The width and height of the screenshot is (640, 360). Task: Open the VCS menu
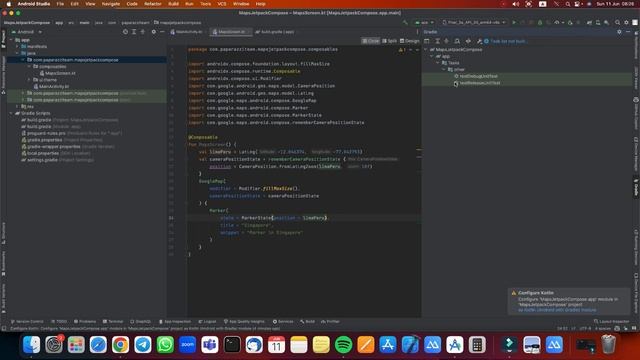click(x=222, y=4)
